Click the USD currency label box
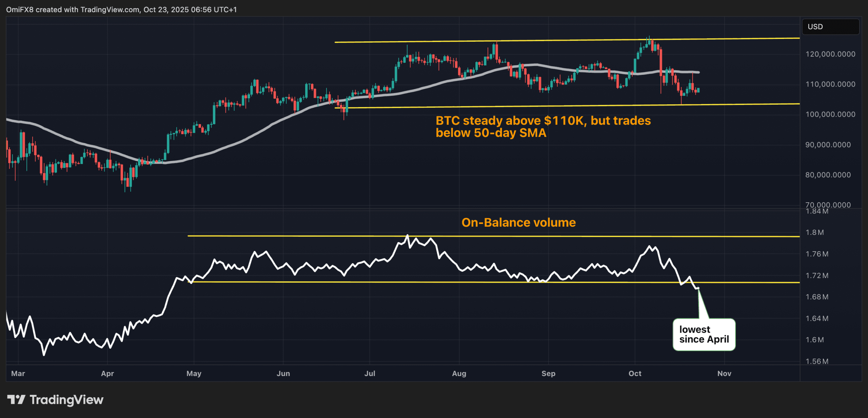Image resolution: width=868 pixels, height=418 pixels. pos(830,27)
